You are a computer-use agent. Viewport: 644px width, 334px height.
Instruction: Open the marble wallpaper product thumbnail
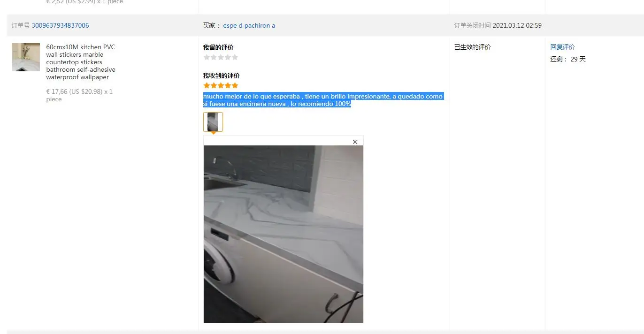click(x=26, y=57)
